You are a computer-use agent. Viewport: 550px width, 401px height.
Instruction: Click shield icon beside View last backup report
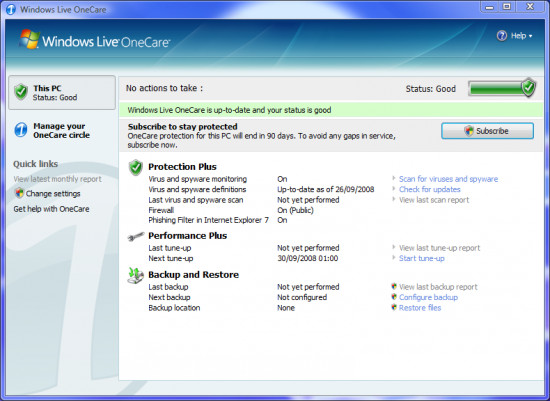tap(394, 287)
